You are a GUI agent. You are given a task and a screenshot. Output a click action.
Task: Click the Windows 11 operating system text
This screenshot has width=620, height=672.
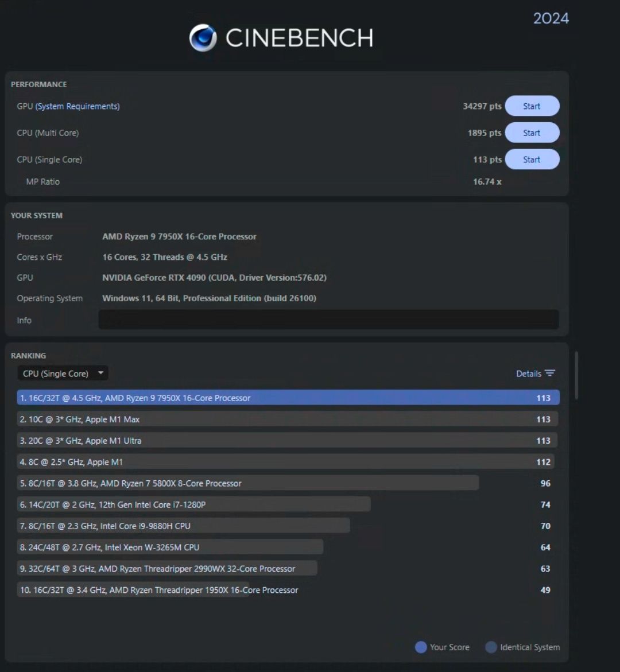click(x=209, y=298)
